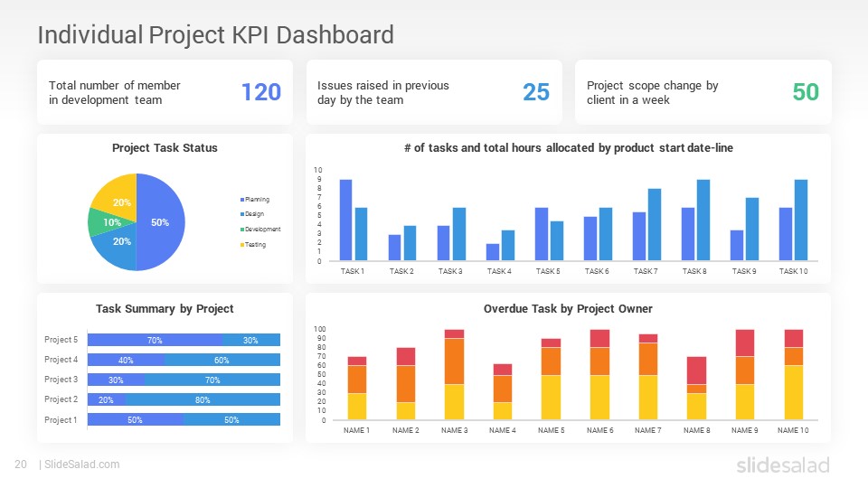Image resolution: width=868 pixels, height=488 pixels.
Task: Select the Project 4 60% bar segment
Action: (x=222, y=360)
